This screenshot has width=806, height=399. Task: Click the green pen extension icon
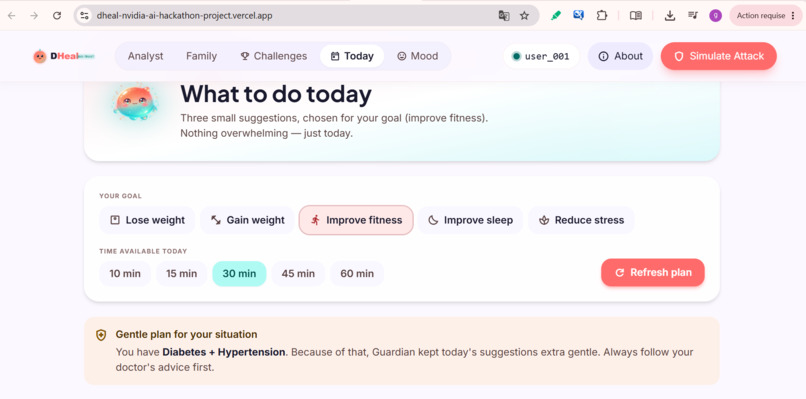pos(556,15)
